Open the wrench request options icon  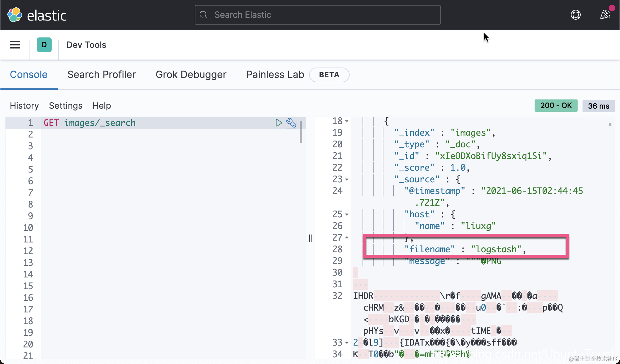291,123
